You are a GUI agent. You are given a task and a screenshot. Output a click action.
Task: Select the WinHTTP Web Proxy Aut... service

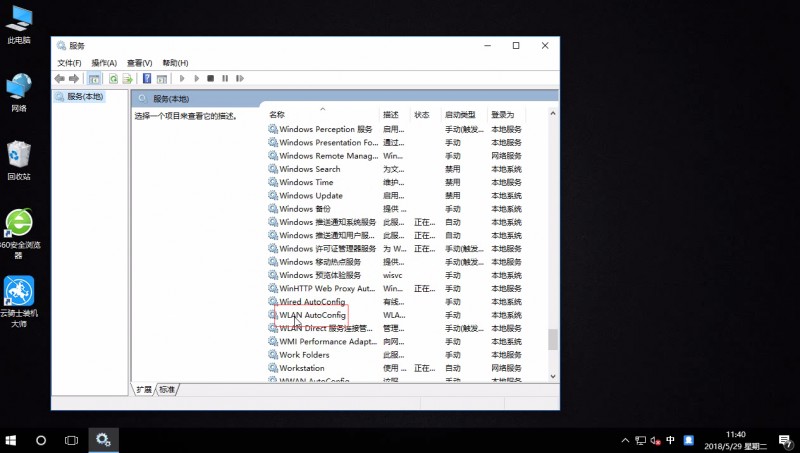click(396, 288)
